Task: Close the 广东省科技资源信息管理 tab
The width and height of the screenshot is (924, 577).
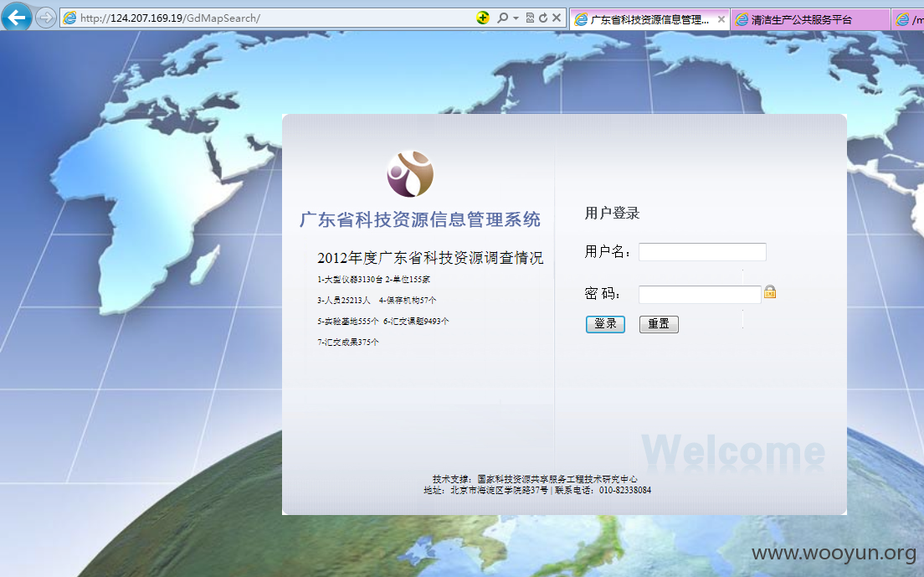Action: pyautogui.click(x=721, y=19)
